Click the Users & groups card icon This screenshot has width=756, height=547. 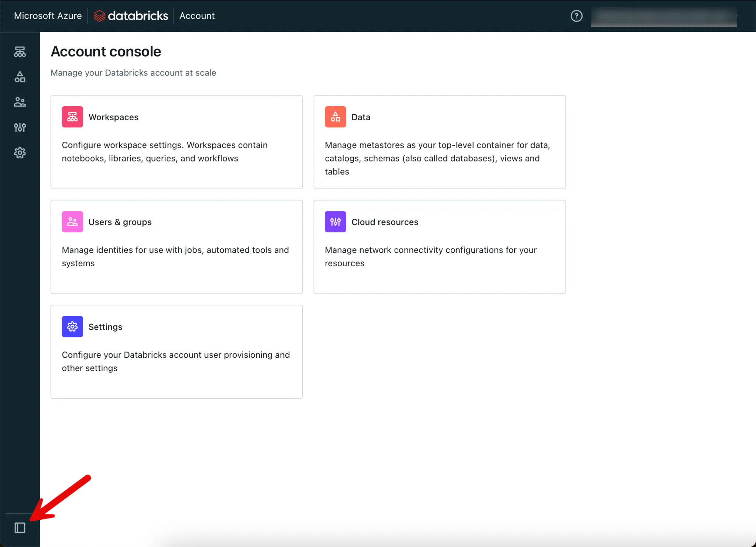[x=72, y=222]
